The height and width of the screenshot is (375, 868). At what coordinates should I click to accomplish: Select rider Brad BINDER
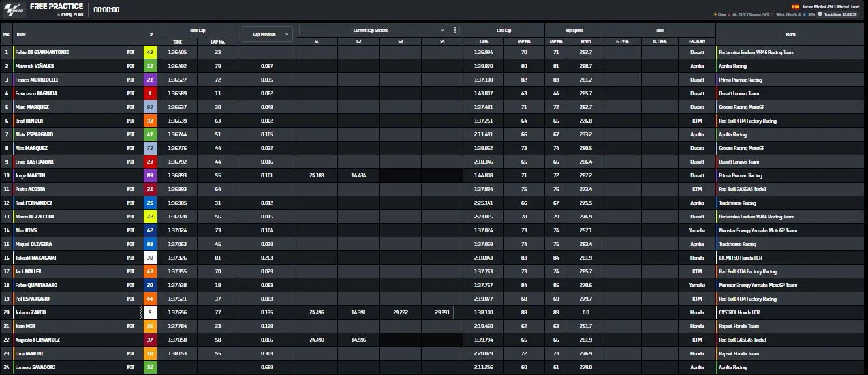tap(30, 121)
